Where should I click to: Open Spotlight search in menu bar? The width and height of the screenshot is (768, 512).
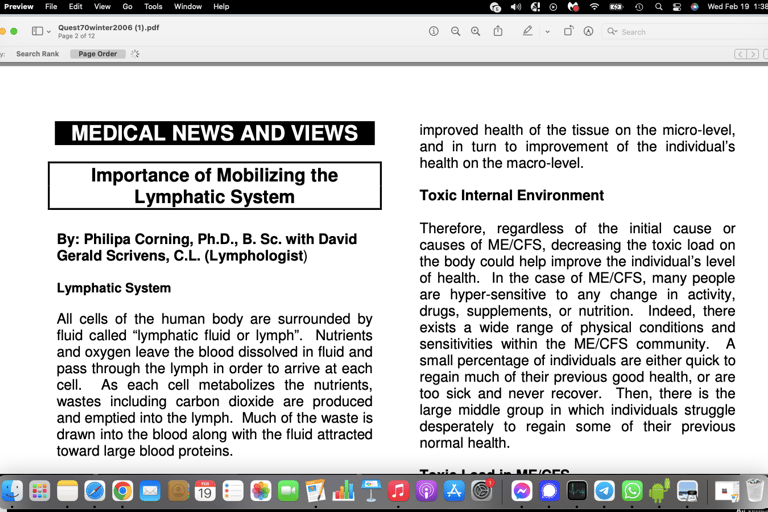tap(658, 7)
